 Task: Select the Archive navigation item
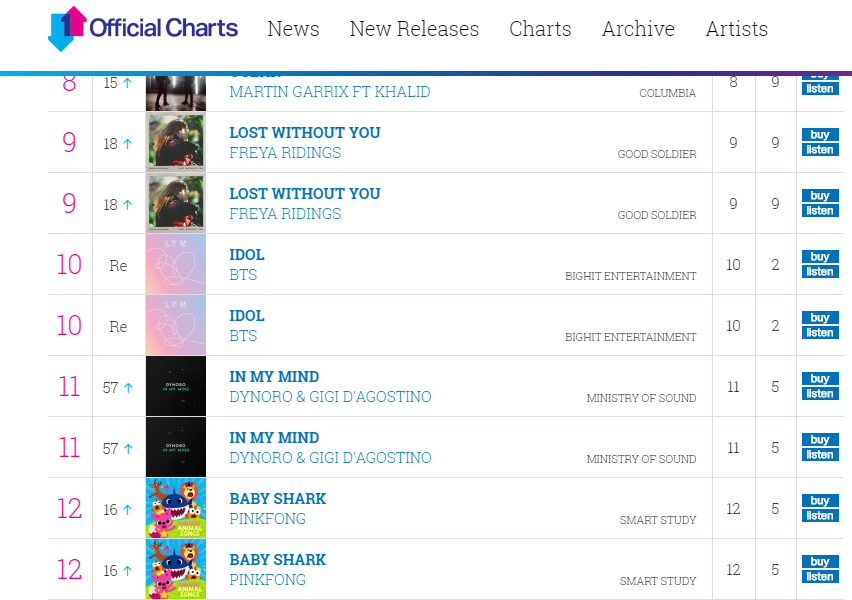[638, 29]
